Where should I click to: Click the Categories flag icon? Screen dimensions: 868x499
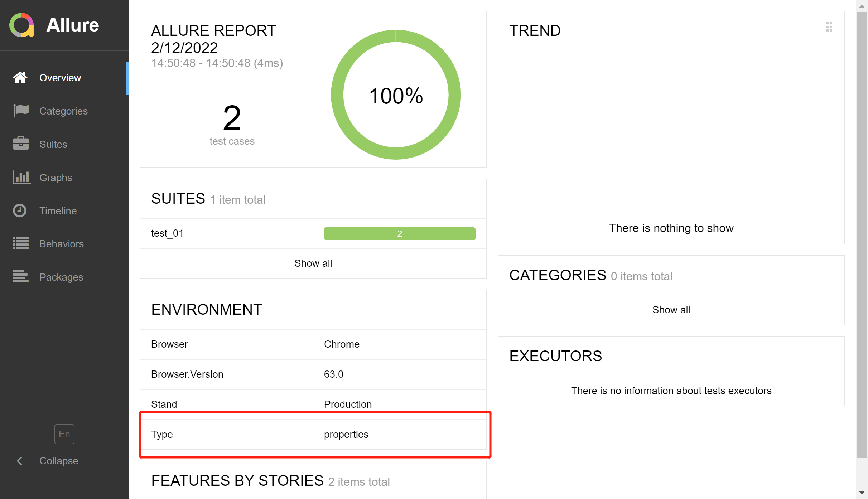point(21,111)
